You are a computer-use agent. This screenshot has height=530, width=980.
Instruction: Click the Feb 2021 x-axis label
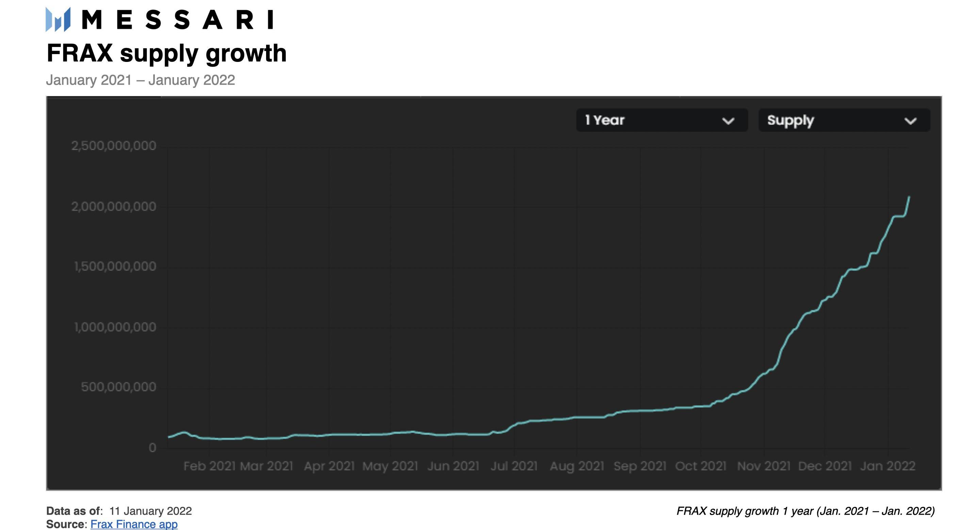(209, 466)
